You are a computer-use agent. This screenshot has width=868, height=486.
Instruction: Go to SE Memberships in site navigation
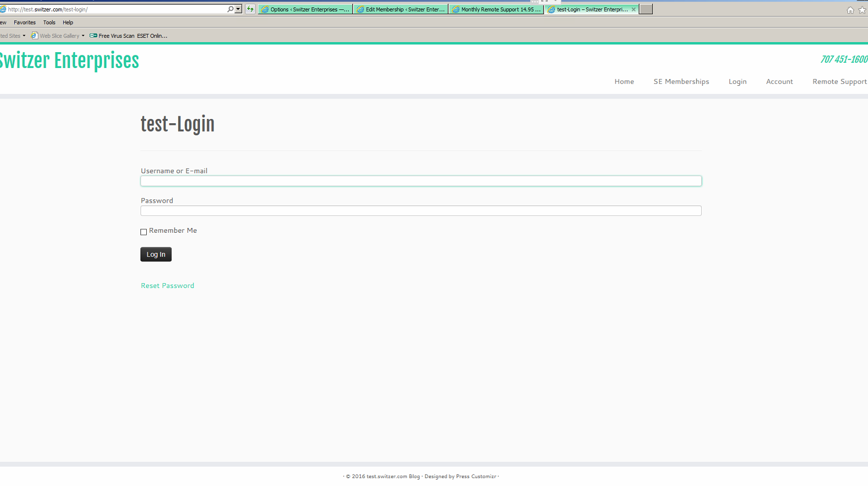(681, 82)
